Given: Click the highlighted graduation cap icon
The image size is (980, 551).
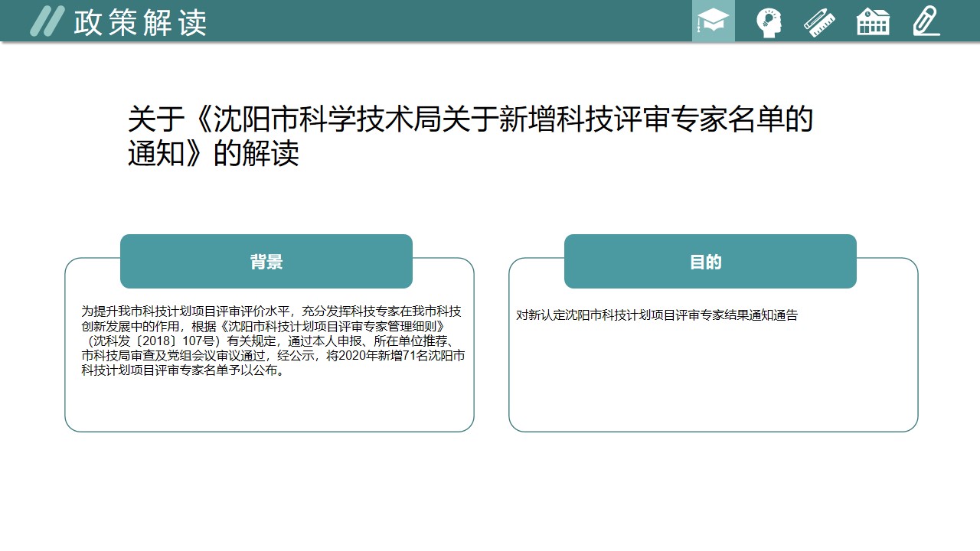Looking at the screenshot, I should point(713,21).
